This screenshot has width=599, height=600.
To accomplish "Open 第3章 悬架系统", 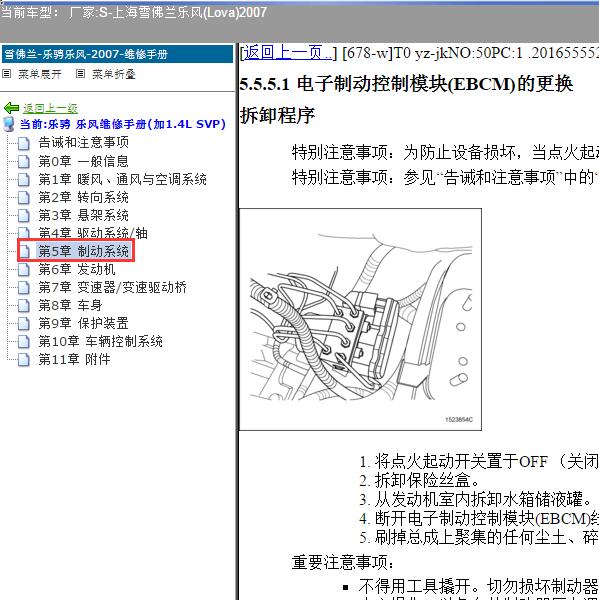I will pos(83,215).
